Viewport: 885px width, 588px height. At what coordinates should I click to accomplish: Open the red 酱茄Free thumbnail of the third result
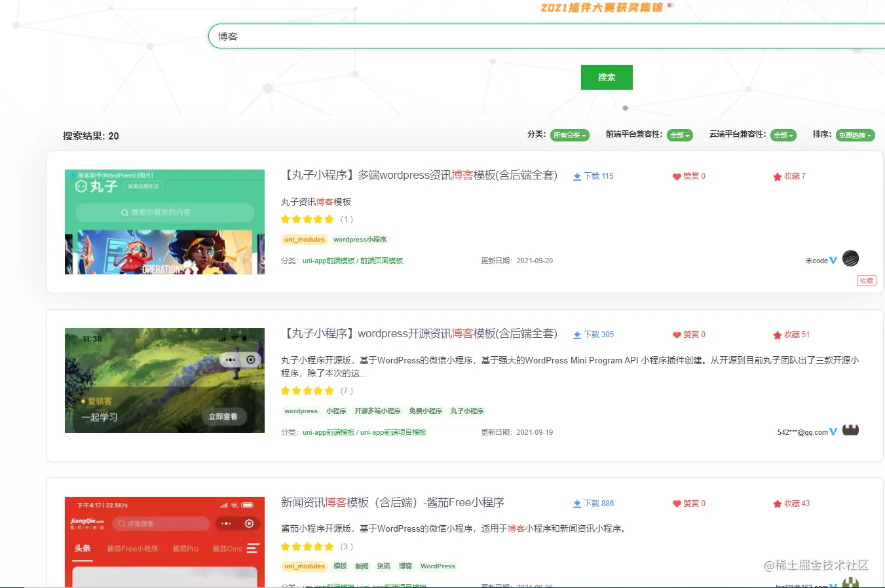[x=164, y=542]
